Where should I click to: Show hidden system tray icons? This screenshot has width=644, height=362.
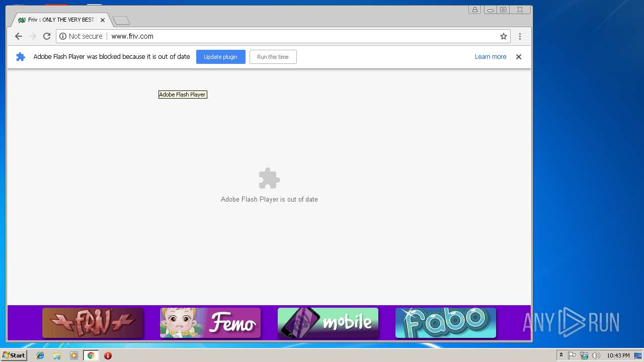pyautogui.click(x=561, y=355)
